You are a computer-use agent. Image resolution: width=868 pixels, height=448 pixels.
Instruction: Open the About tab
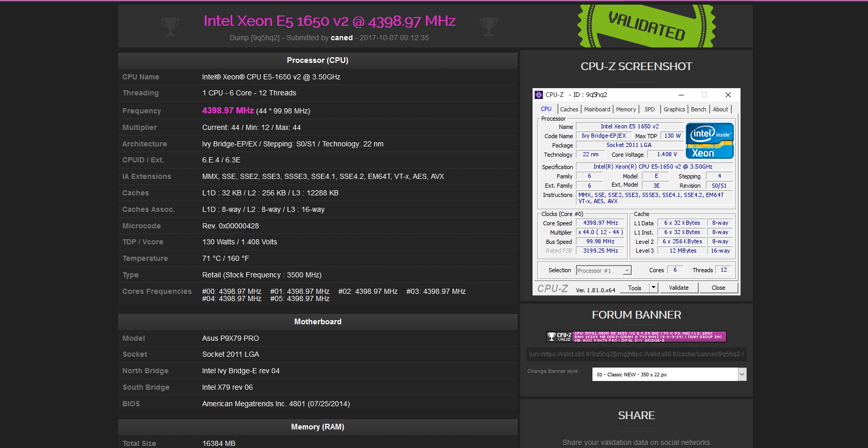720,109
